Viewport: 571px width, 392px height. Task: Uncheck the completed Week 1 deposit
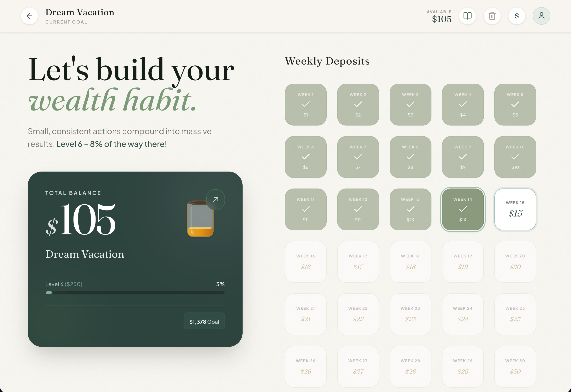tap(306, 105)
